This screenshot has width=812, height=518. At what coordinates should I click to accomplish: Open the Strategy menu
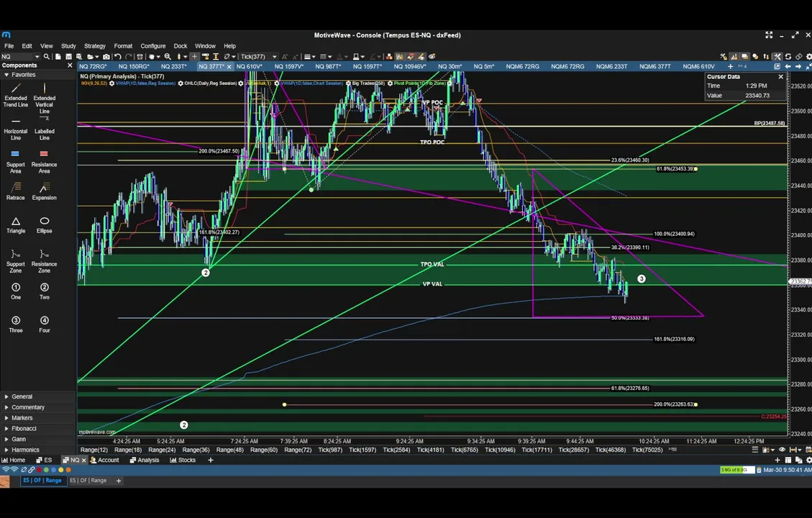95,46
